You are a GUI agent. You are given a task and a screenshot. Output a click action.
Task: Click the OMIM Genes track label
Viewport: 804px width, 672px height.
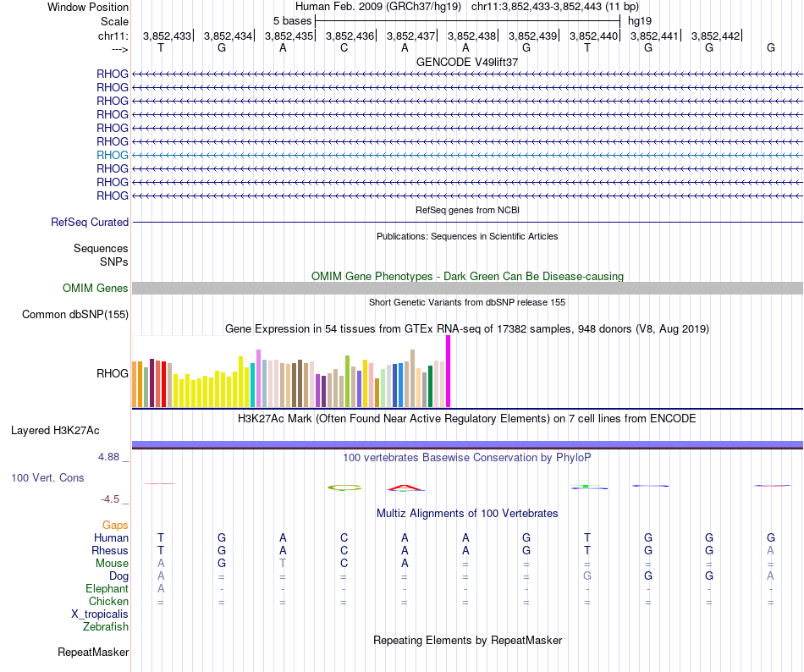pos(95,288)
